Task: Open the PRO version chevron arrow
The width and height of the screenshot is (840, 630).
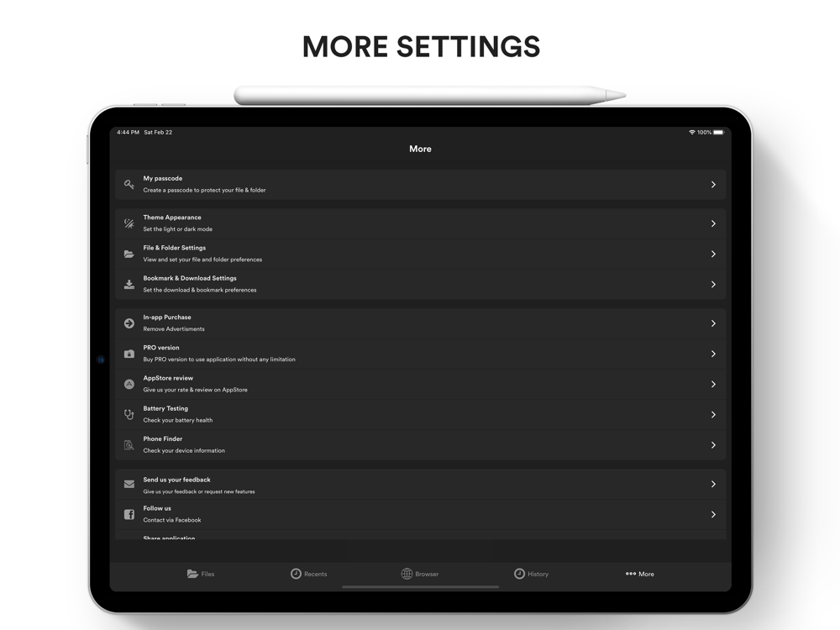Action: click(x=713, y=354)
